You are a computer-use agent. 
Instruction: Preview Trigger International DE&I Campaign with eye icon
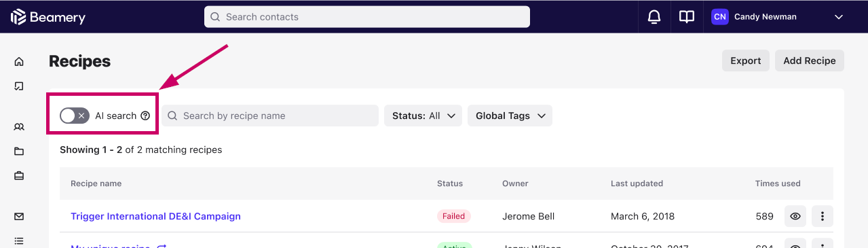tap(795, 216)
